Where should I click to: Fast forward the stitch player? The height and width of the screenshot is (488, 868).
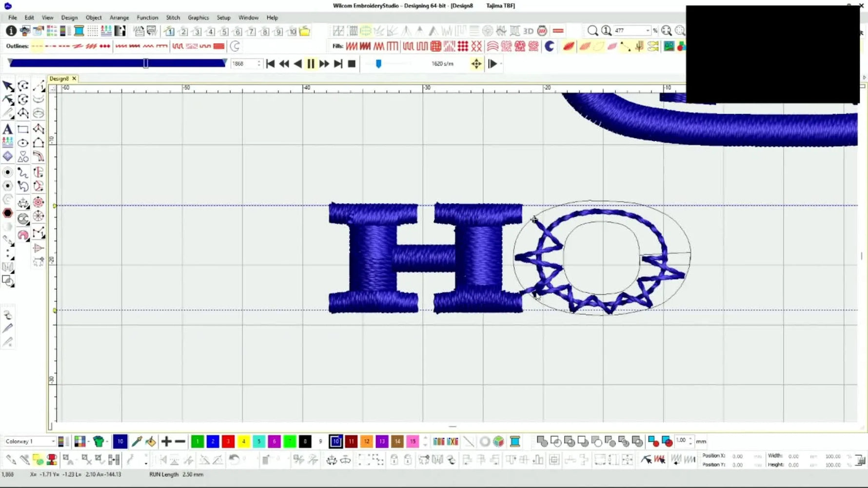coord(324,64)
